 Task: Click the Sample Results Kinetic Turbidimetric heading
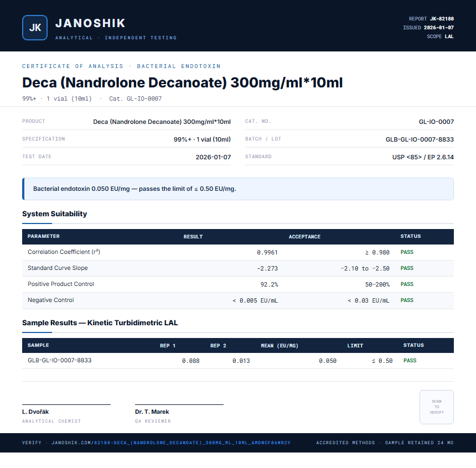pyautogui.click(x=100, y=323)
